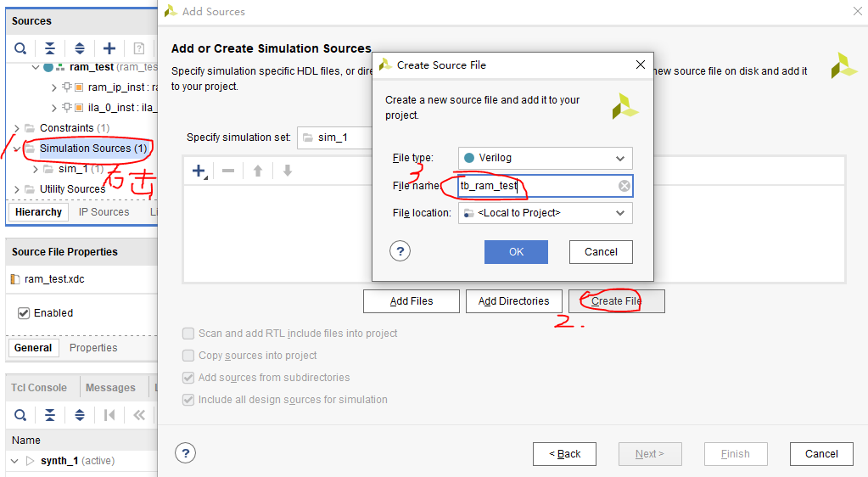Click OK in Create Source File dialog
This screenshot has width=868, height=477.
(x=516, y=252)
